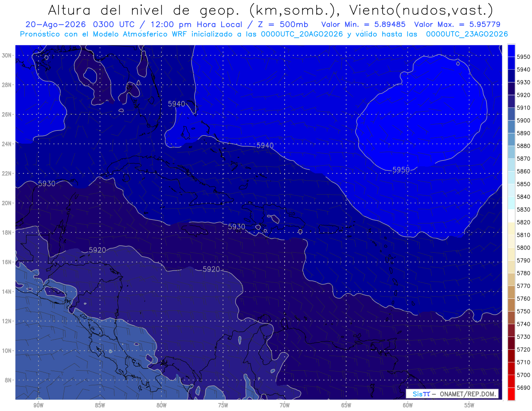Click the 70W longitude axis label
532x411 pixels.
tap(285, 405)
